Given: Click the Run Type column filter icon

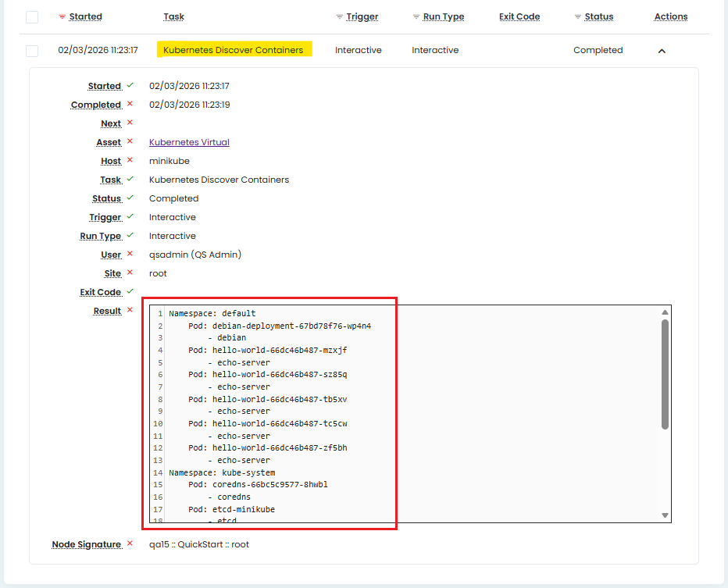Looking at the screenshot, I should click(416, 16).
